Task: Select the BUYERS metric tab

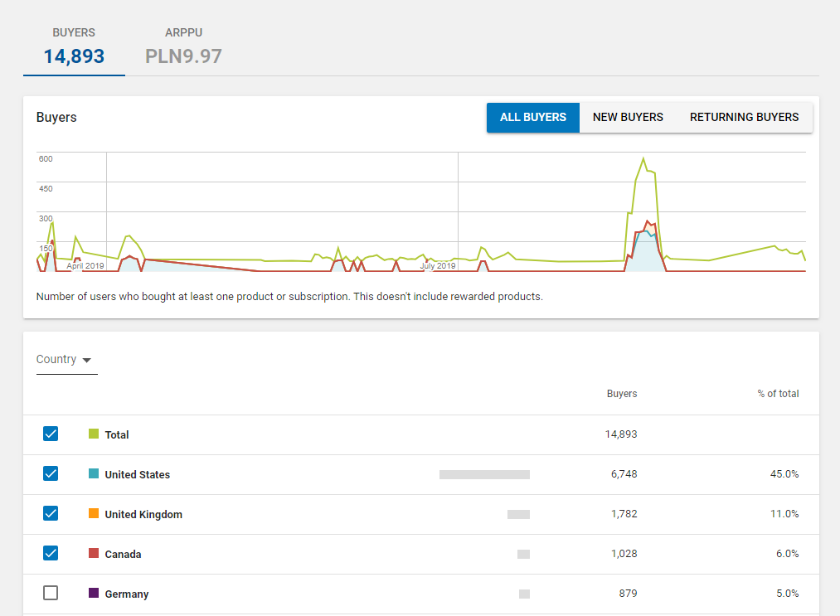Action: click(x=74, y=46)
